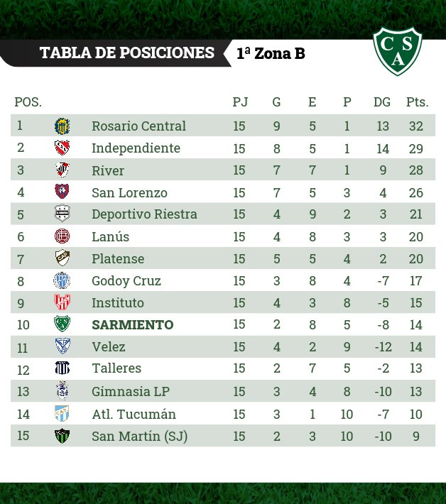Viewport: 446px width, 504px height.
Task: Click the San Martín (SJ) crest
Action: [62, 436]
